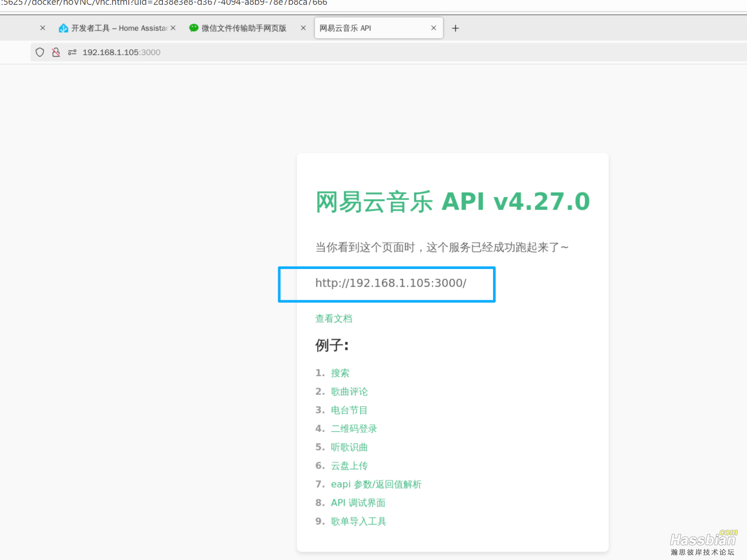
Task: Switch to the 开发者工具 – Home Assistant tab
Action: click(119, 28)
